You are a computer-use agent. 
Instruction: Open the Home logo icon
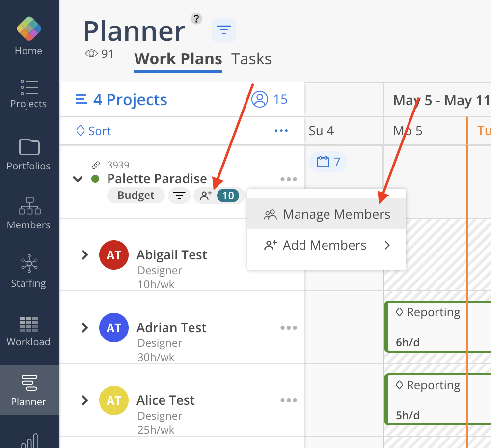(29, 28)
